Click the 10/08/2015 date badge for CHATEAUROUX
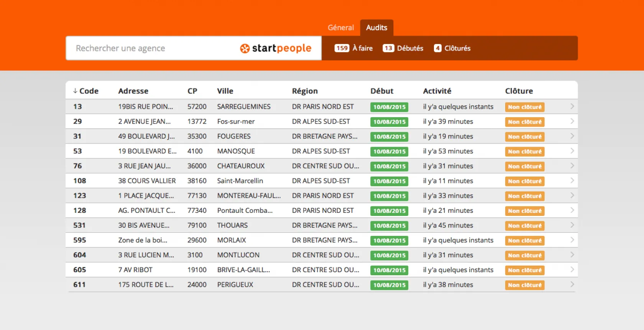 click(x=389, y=166)
